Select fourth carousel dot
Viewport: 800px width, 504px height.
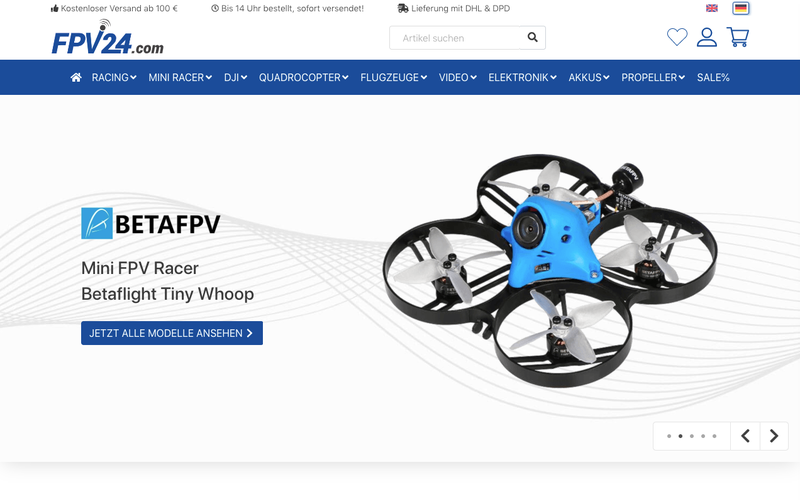(703, 436)
